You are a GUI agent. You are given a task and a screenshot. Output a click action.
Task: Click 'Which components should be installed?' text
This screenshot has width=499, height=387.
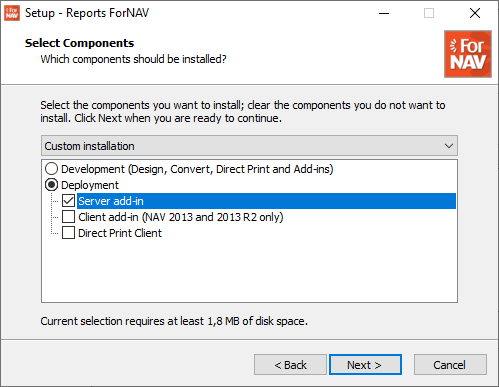[133, 59]
